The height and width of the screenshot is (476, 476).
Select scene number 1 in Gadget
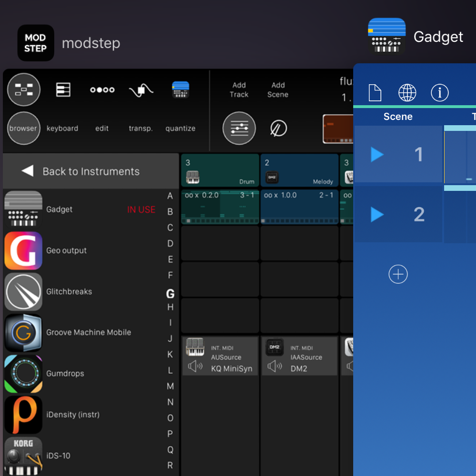418,155
